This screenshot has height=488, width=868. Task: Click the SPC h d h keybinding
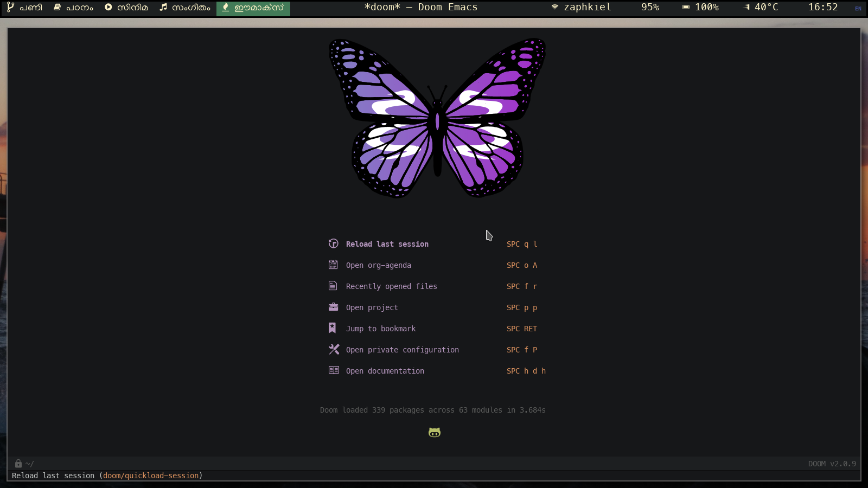[526, 371]
